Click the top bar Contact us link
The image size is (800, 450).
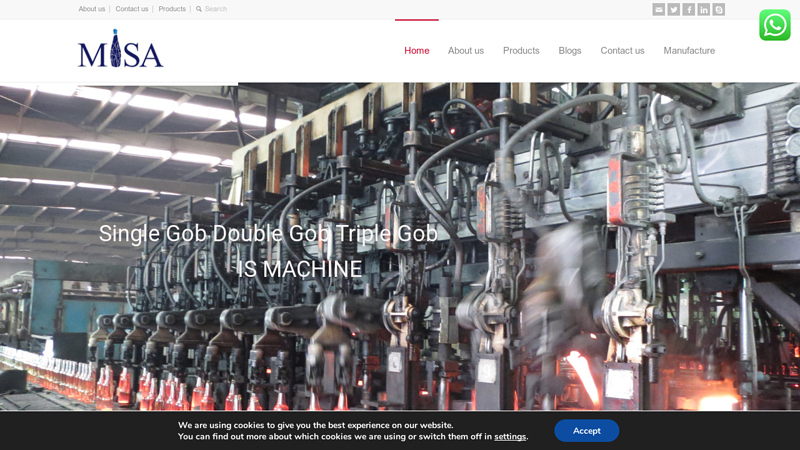pyautogui.click(x=132, y=9)
